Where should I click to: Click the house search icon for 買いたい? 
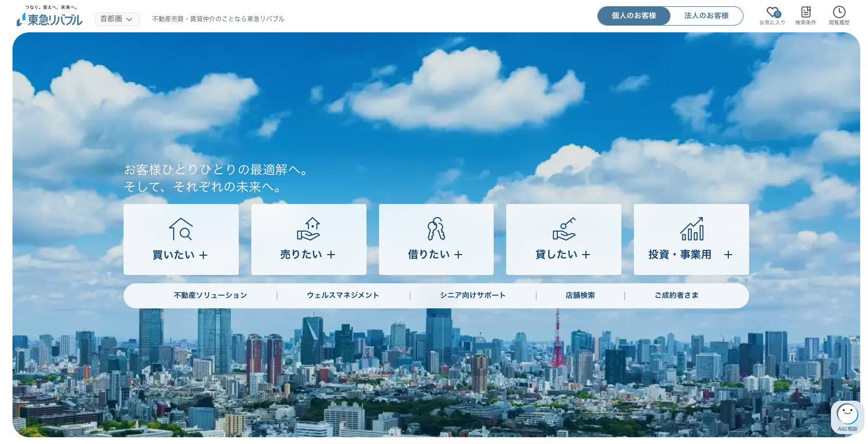click(x=181, y=229)
